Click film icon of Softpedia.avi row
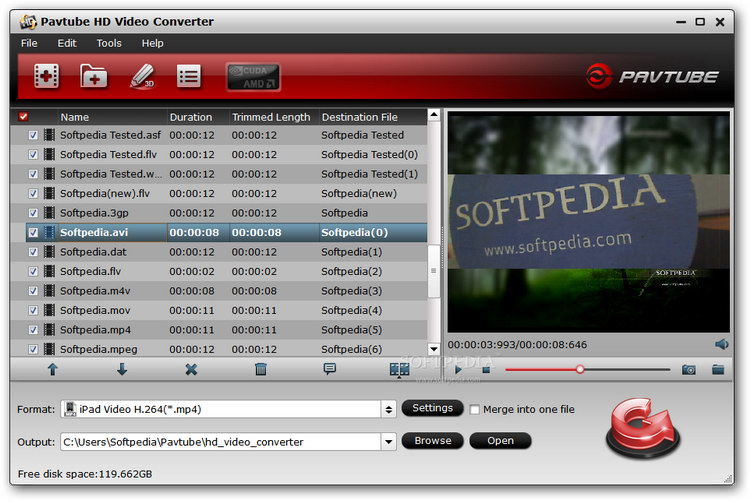750x501 pixels. tap(49, 233)
